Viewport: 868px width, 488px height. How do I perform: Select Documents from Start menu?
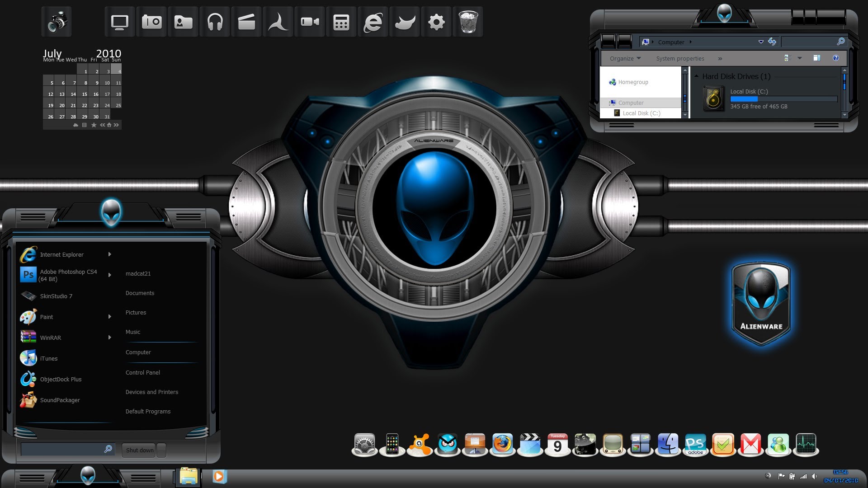(140, 292)
